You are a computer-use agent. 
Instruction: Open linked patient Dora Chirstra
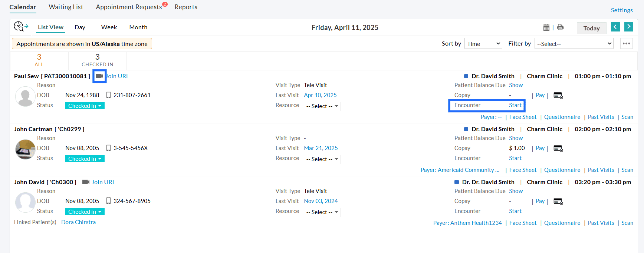(x=78, y=222)
